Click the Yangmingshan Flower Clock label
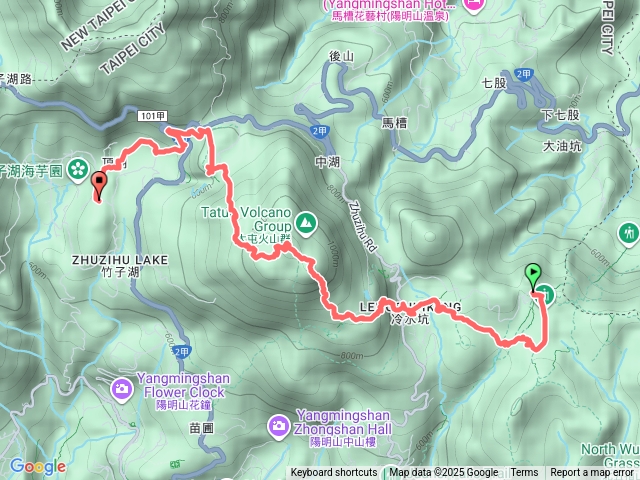Screen dimensions: 640x480 (184, 385)
